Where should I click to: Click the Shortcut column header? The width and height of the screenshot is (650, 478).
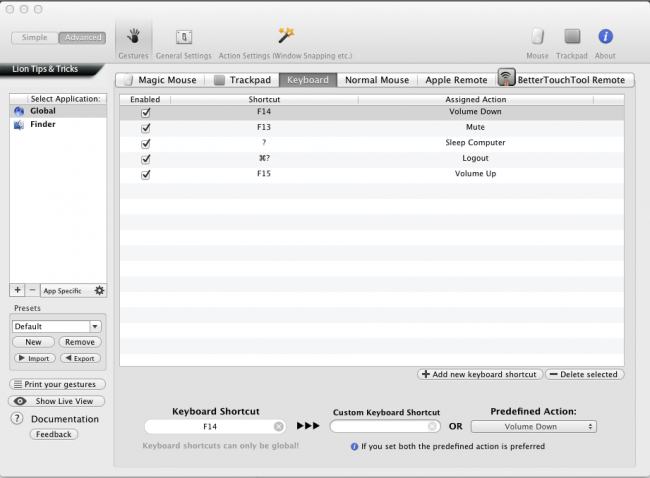click(x=264, y=99)
